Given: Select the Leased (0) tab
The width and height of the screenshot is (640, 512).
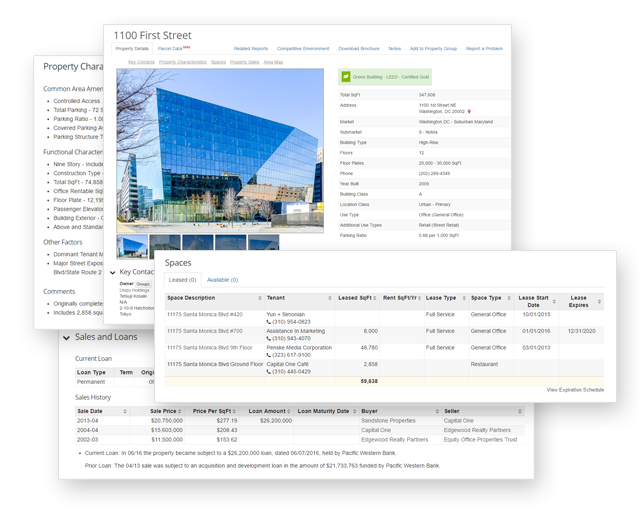Looking at the screenshot, I should tap(183, 280).
